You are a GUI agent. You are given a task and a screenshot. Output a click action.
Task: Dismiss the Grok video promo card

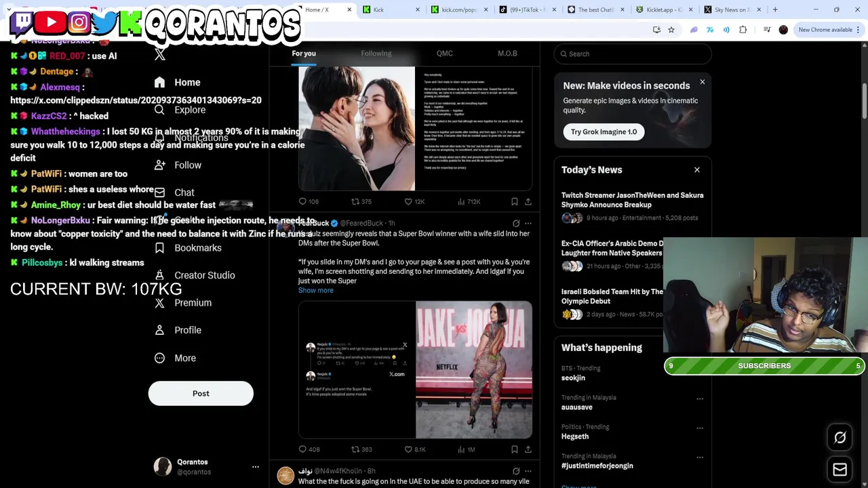point(702,82)
